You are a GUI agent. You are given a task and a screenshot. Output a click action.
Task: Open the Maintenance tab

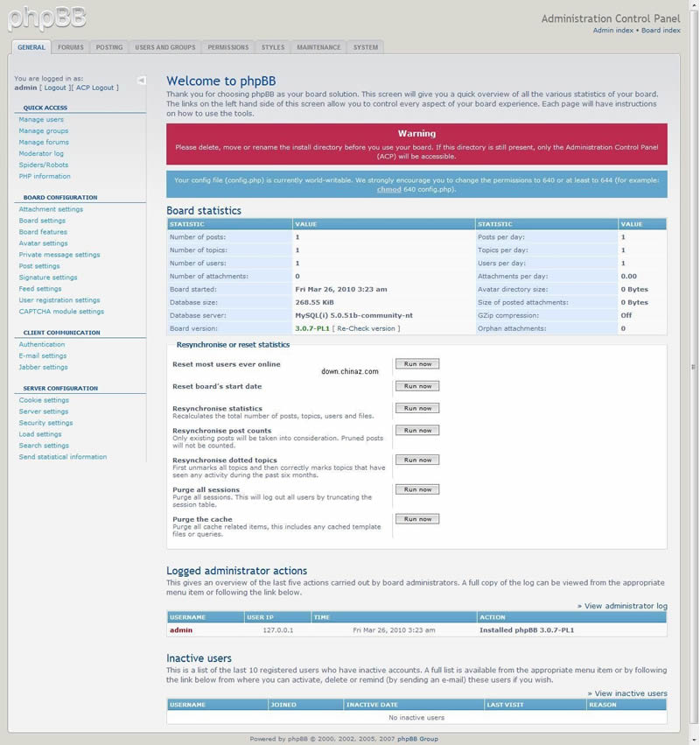point(318,47)
